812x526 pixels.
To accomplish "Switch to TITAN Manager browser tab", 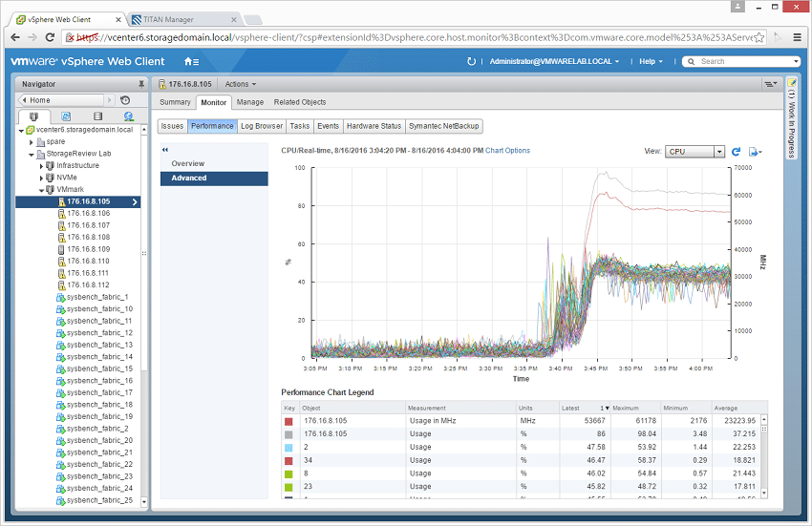I will point(183,20).
